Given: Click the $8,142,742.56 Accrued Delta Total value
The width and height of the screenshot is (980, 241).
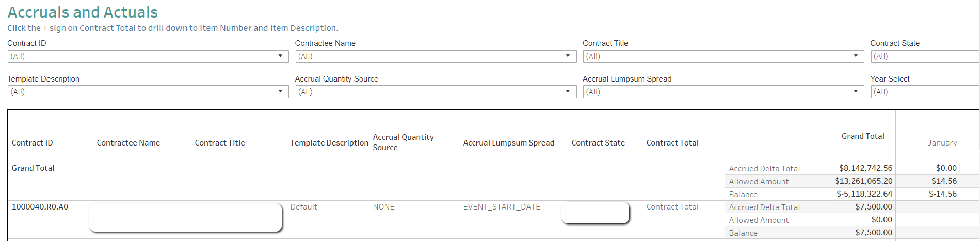Looking at the screenshot, I should pyautogui.click(x=865, y=168).
